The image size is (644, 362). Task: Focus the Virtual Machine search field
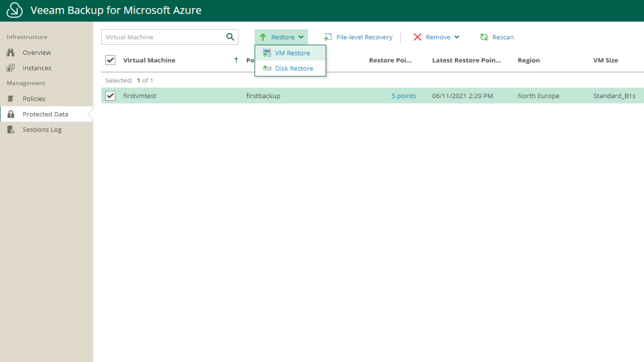pos(162,37)
